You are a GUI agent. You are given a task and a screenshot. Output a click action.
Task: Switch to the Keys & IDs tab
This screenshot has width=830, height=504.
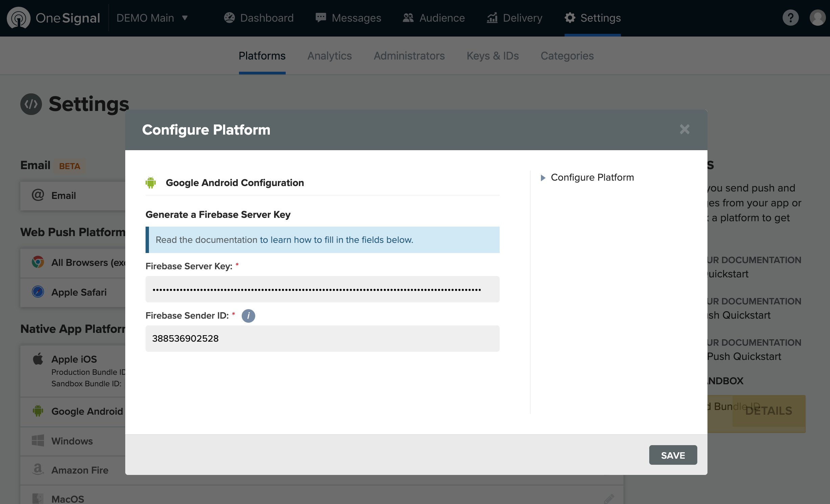(x=493, y=56)
